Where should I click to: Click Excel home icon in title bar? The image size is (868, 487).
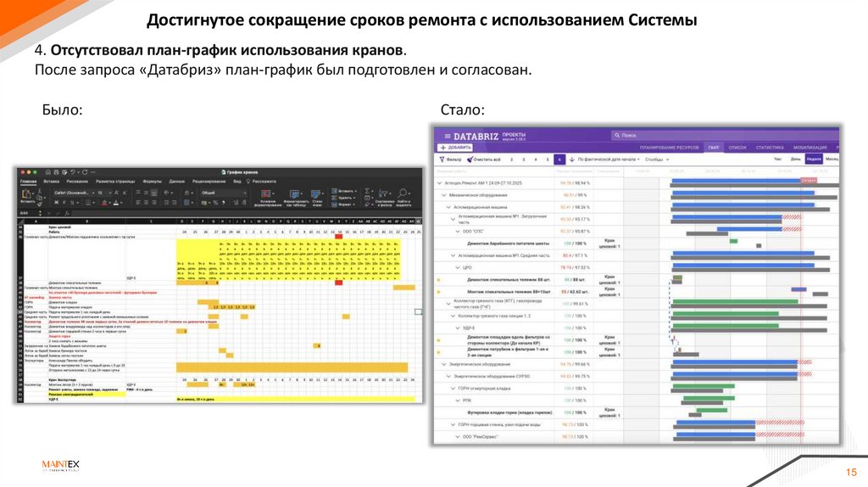tap(47, 171)
